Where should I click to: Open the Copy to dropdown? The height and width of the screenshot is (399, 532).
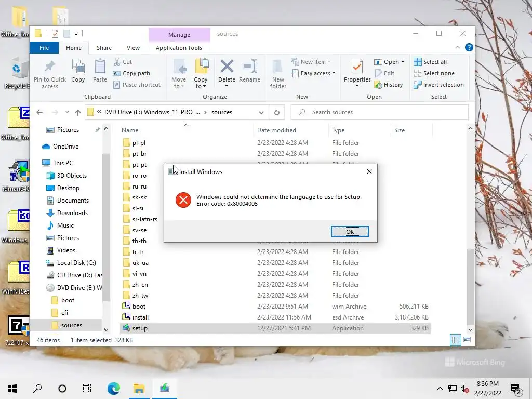tap(201, 83)
